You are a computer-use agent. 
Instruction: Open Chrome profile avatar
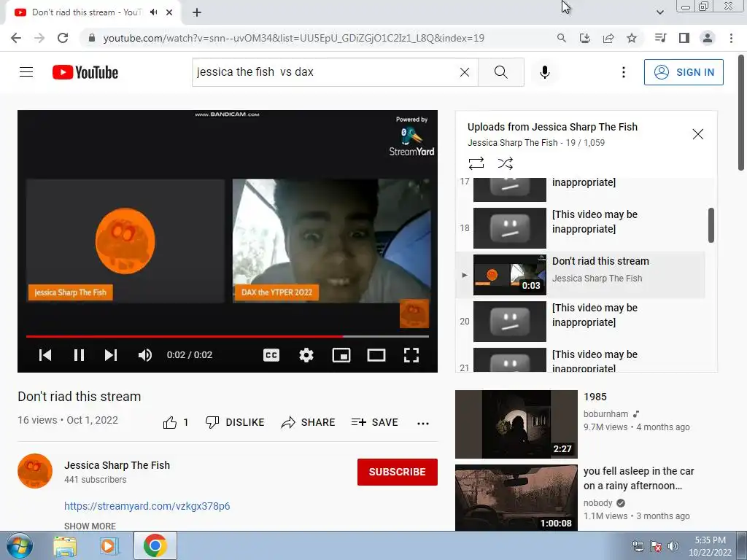pyautogui.click(x=708, y=38)
